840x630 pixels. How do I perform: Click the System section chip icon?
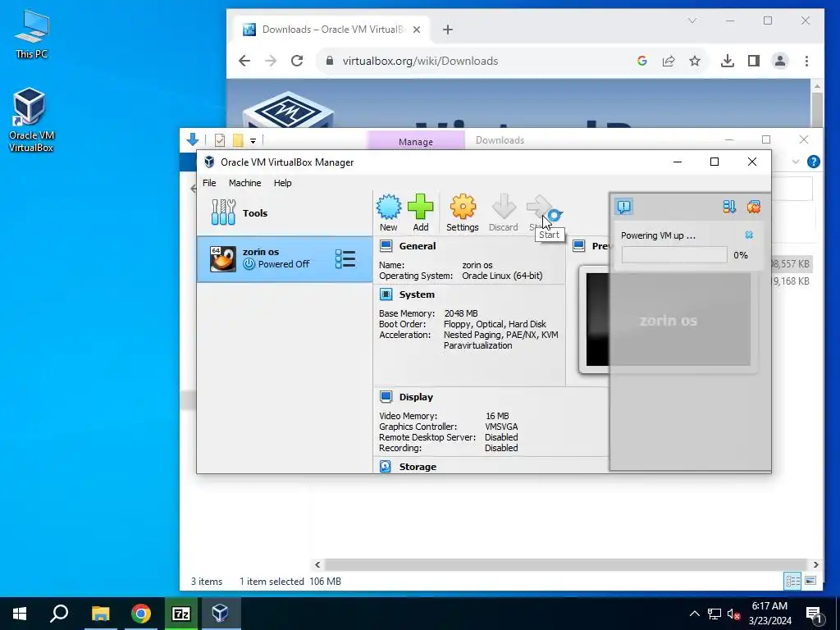pyautogui.click(x=386, y=294)
